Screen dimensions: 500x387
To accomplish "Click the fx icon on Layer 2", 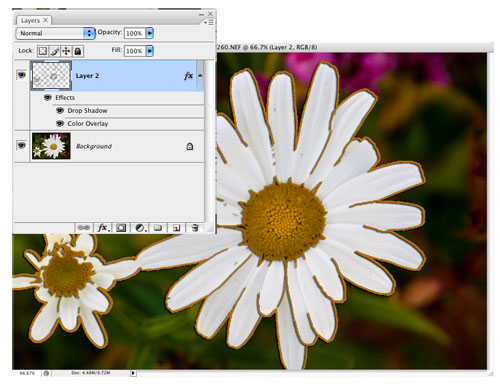I will pyautogui.click(x=188, y=76).
